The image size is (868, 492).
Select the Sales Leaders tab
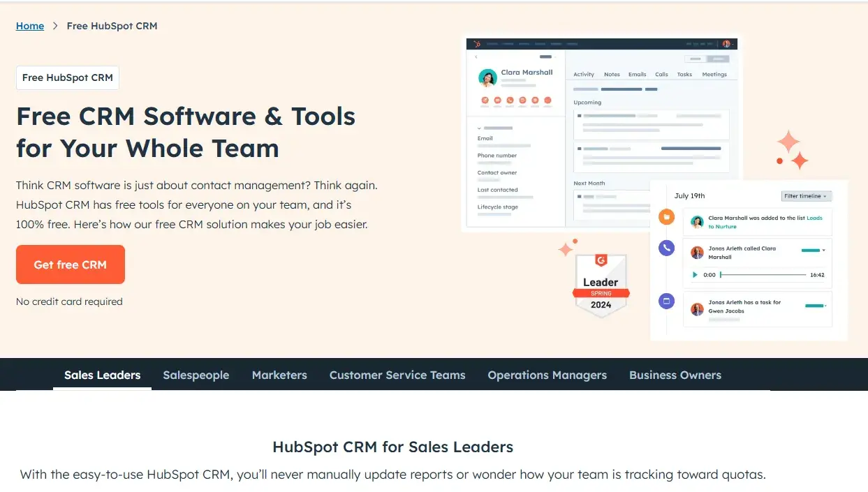[x=102, y=375]
